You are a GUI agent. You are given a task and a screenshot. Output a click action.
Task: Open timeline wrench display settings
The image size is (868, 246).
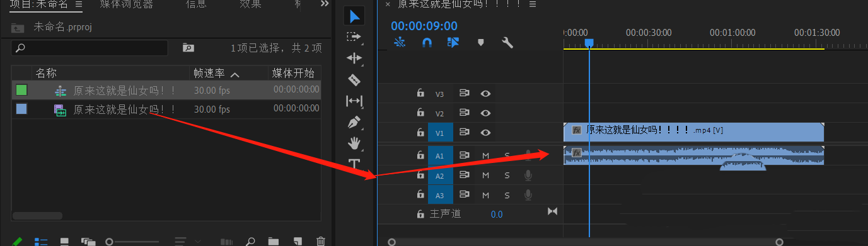(x=507, y=43)
